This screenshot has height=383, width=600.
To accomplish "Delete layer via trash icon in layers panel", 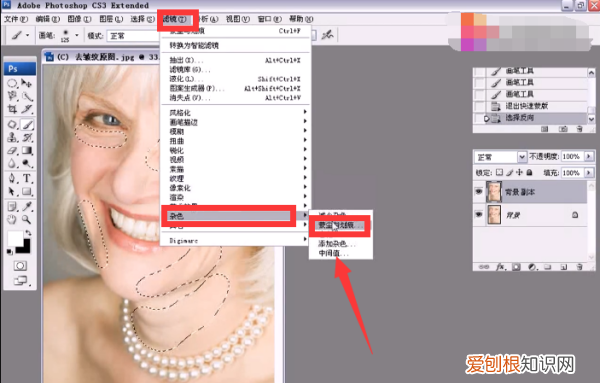I will pyautogui.click(x=579, y=267).
